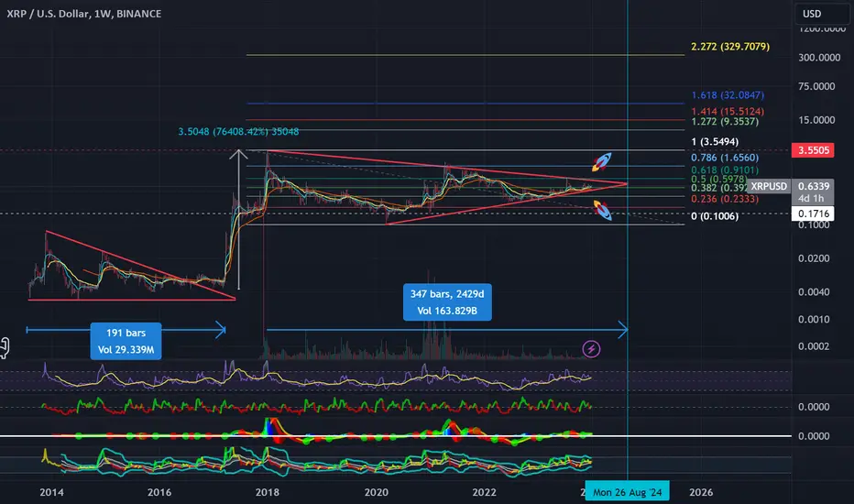Click the purple lightning bolt event icon
Image resolution: width=854 pixels, height=504 pixels.
point(591,349)
